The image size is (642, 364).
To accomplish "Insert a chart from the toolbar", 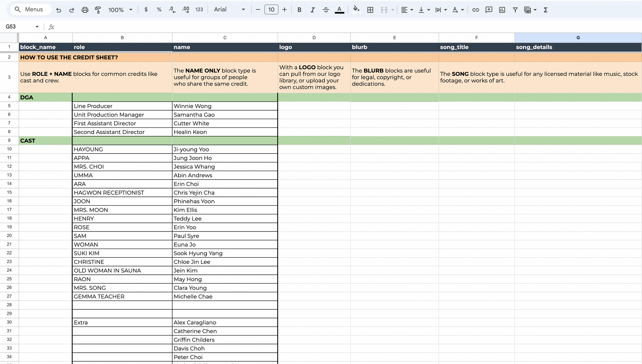I will pyautogui.click(x=502, y=10).
